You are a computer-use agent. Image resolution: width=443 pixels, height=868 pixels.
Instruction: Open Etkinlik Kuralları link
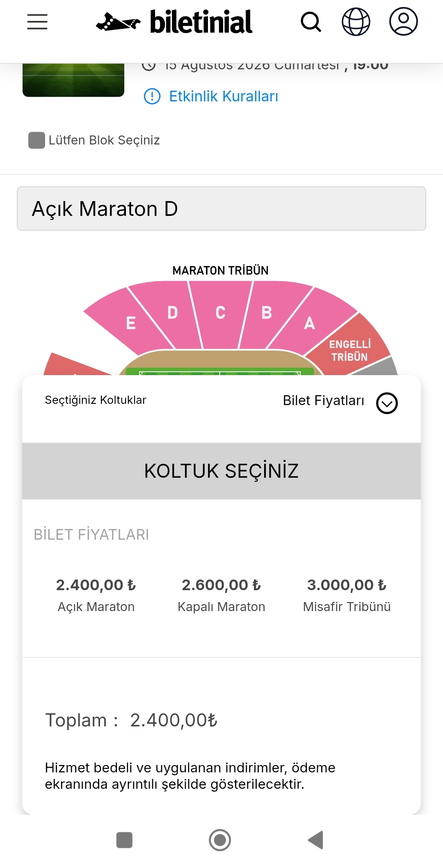point(224,96)
